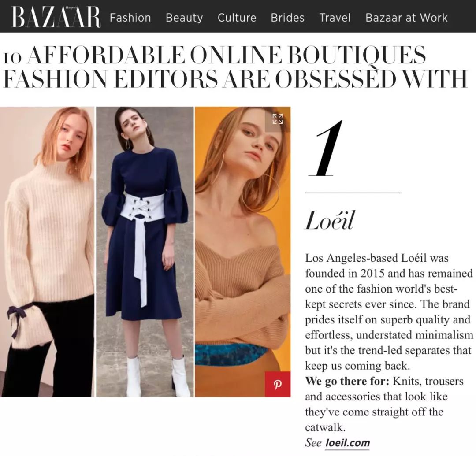Pin the image with Pinterest button
This screenshot has height=456, width=476.
(x=278, y=384)
